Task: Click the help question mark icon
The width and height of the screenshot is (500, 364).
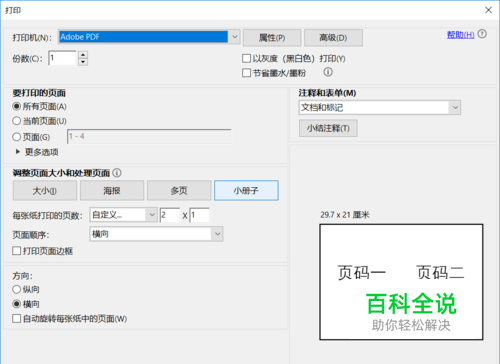Action: tap(482, 34)
